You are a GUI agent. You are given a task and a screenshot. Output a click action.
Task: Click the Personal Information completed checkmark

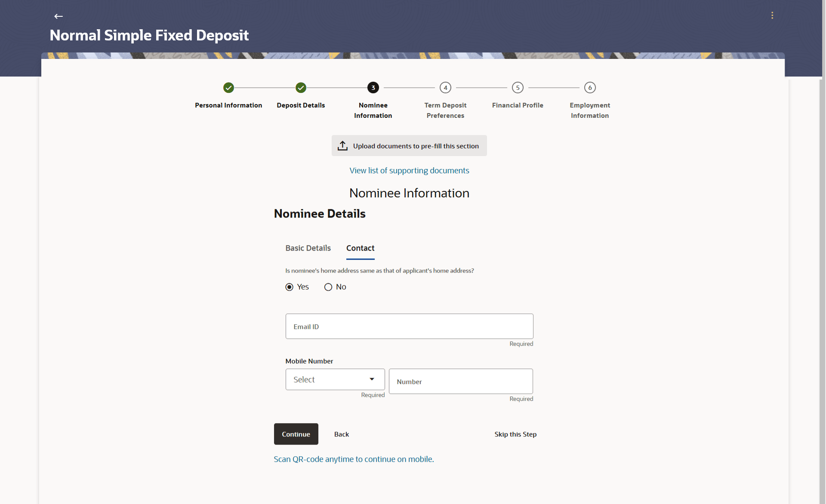pos(228,88)
